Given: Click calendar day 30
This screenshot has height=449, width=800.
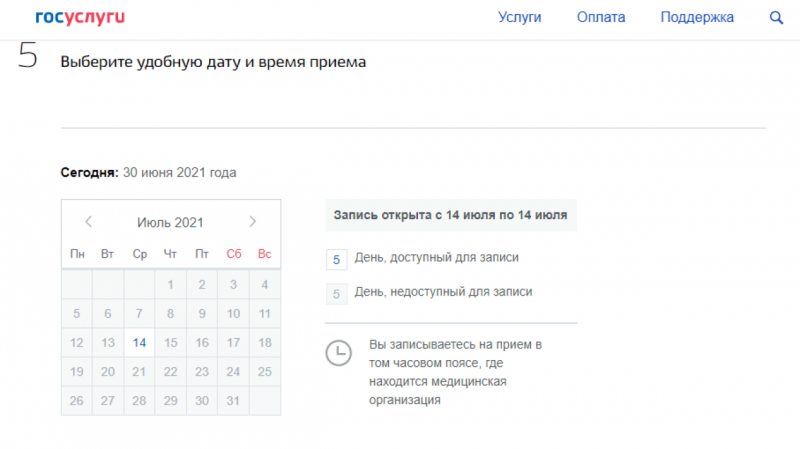Looking at the screenshot, I should pyautogui.click(x=202, y=401).
